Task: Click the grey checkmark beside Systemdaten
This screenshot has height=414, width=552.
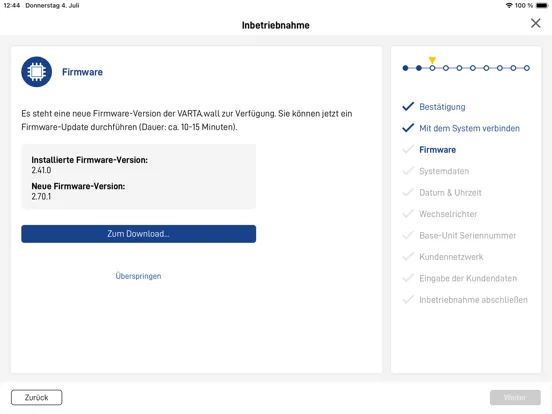Action: [x=408, y=171]
